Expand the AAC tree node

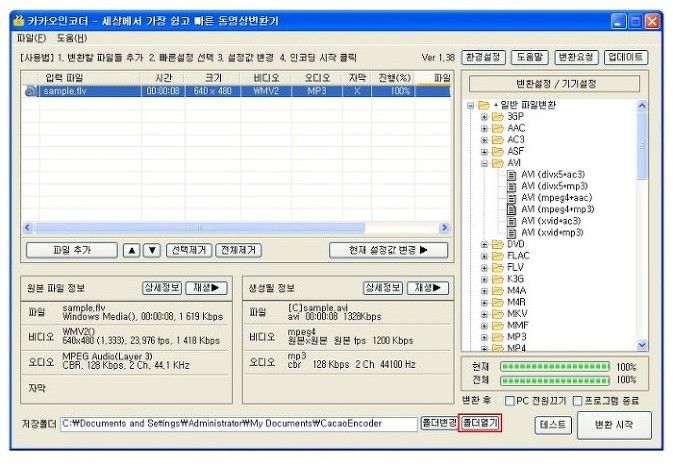[x=484, y=128]
